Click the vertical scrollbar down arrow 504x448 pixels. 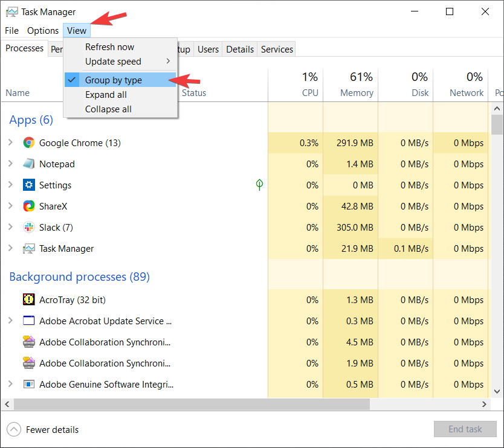click(497, 391)
